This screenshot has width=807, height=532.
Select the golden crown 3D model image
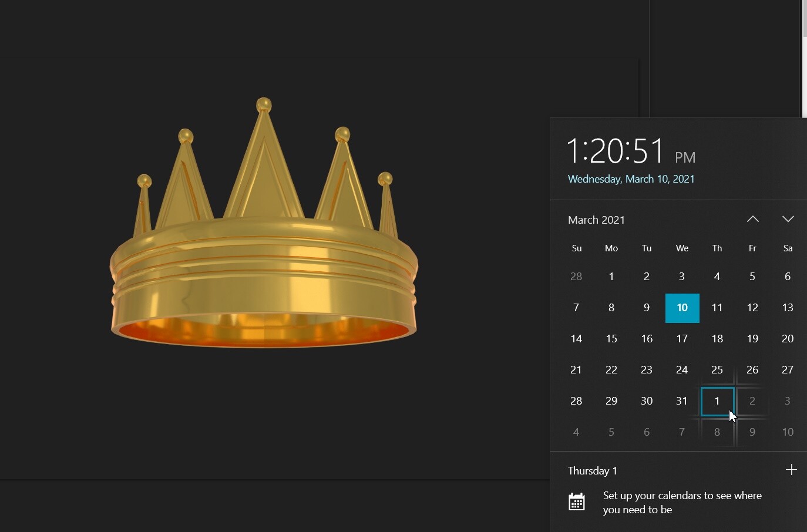click(x=264, y=223)
